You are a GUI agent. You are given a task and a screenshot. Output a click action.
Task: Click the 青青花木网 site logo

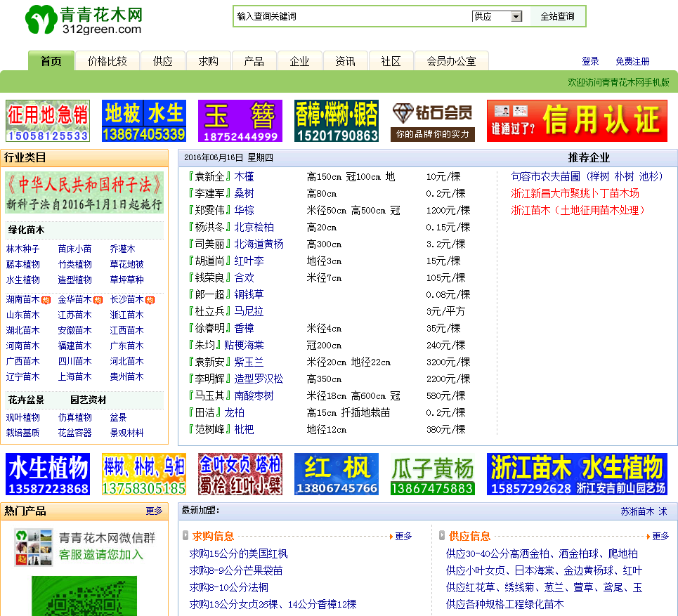click(84, 20)
